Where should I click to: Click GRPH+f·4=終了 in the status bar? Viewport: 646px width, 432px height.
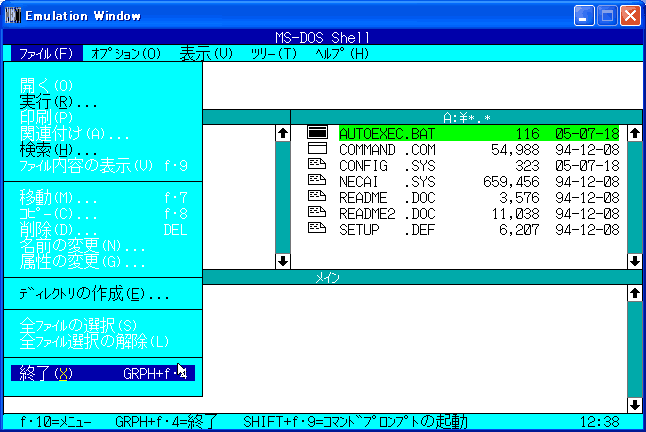click(x=166, y=422)
